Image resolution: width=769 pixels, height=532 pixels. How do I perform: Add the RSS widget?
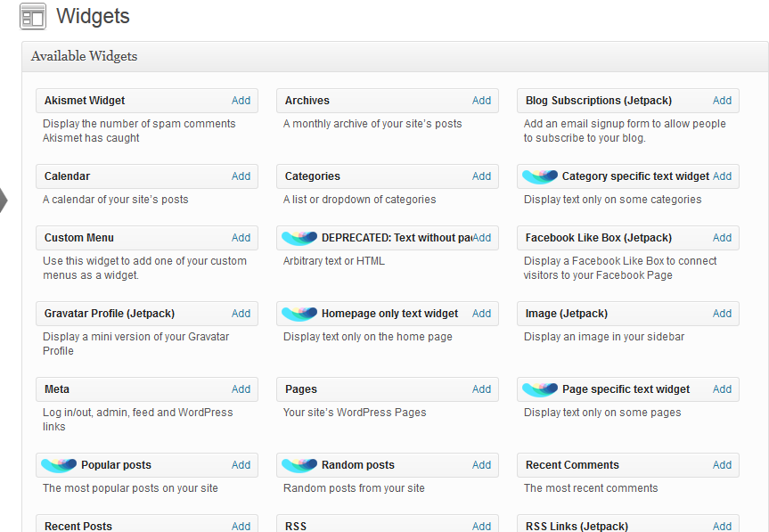(481, 527)
